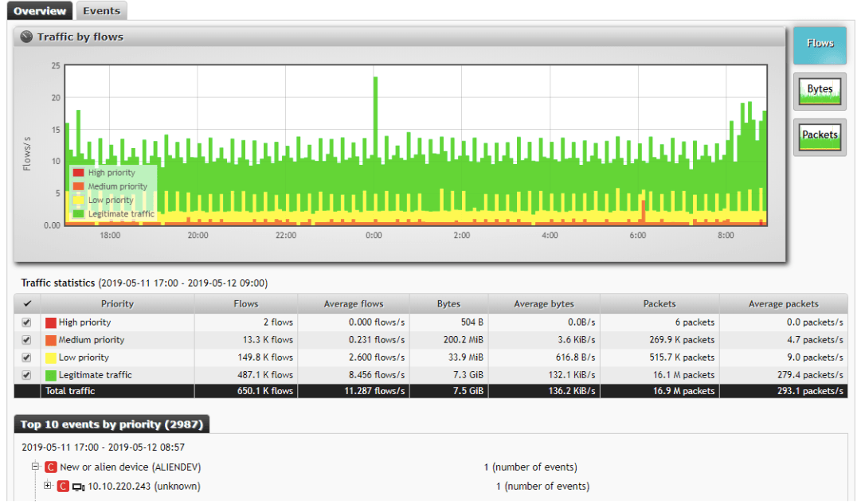Click the red High priority color swatch
The height and width of the screenshot is (504, 861).
(x=50, y=322)
